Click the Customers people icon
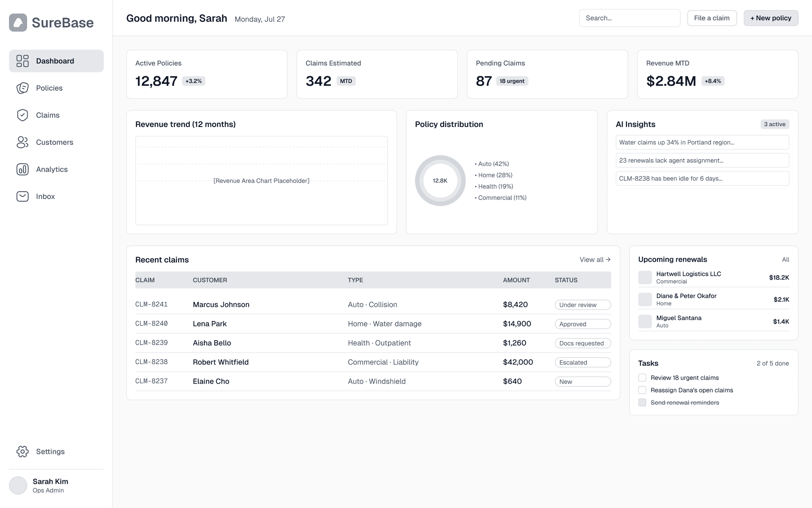The image size is (812, 508). pyautogui.click(x=23, y=142)
